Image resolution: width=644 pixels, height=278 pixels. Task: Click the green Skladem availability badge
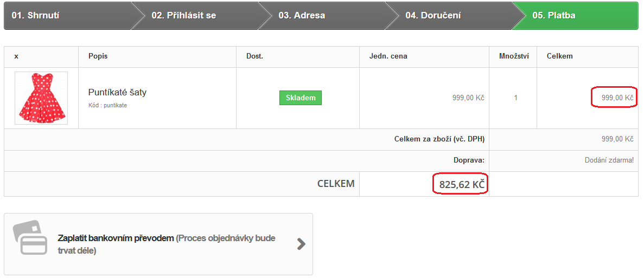[300, 98]
